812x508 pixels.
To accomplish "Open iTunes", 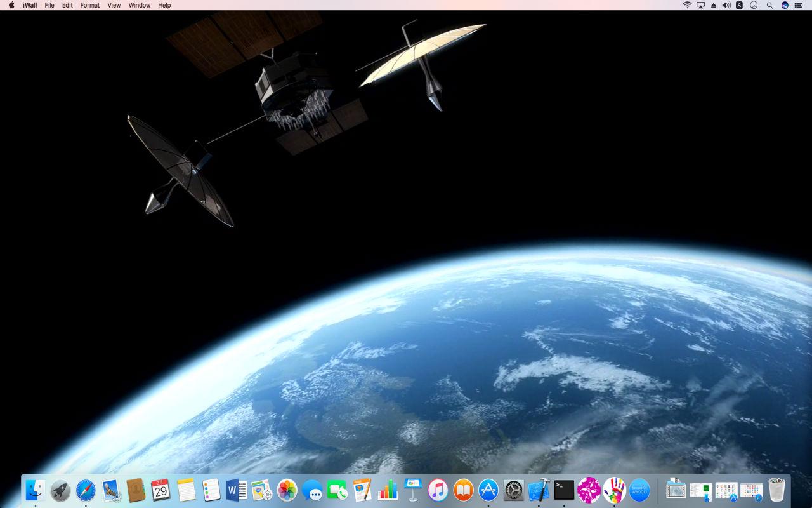I will [438, 491].
